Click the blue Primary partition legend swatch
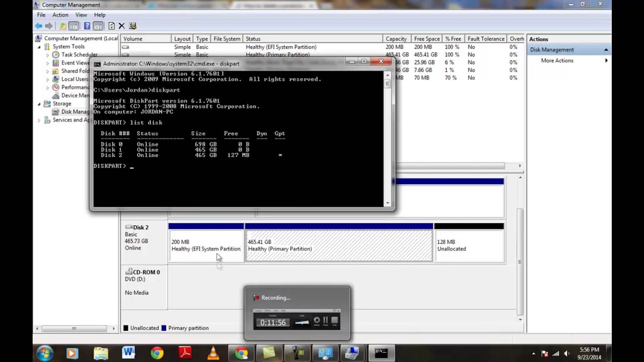This screenshot has width=644, height=362. tap(164, 328)
